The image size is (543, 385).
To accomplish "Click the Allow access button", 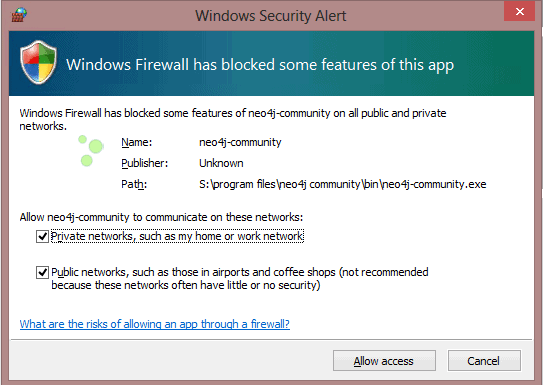I will (x=384, y=361).
